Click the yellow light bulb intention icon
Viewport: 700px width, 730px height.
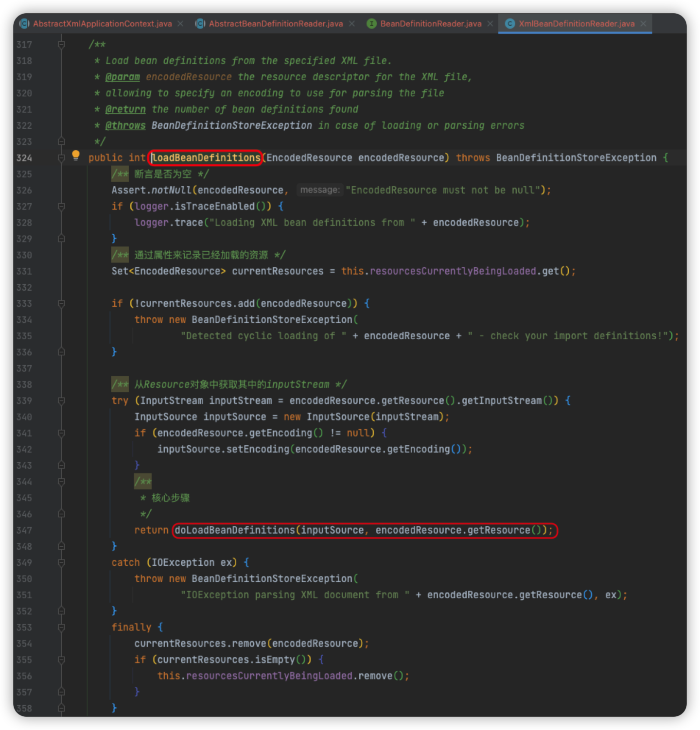pos(76,156)
